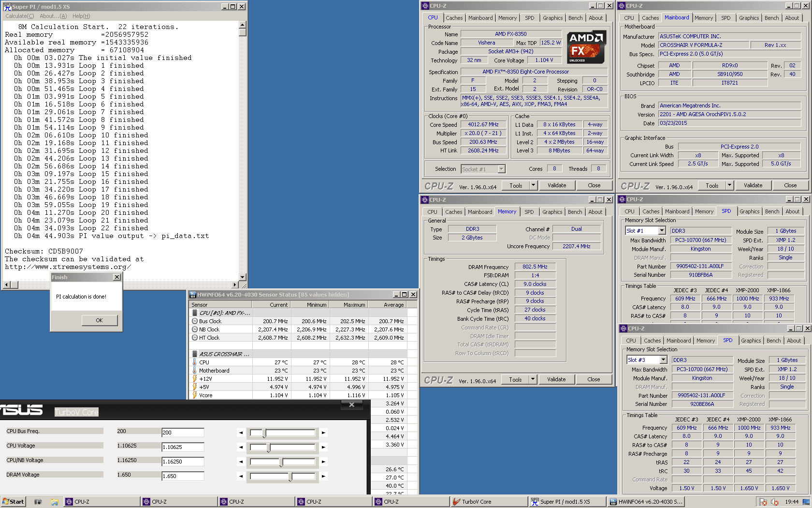The height and width of the screenshot is (508, 812).
Task: Click Close in the Mainboard CPU-Z window
Action: (x=790, y=185)
